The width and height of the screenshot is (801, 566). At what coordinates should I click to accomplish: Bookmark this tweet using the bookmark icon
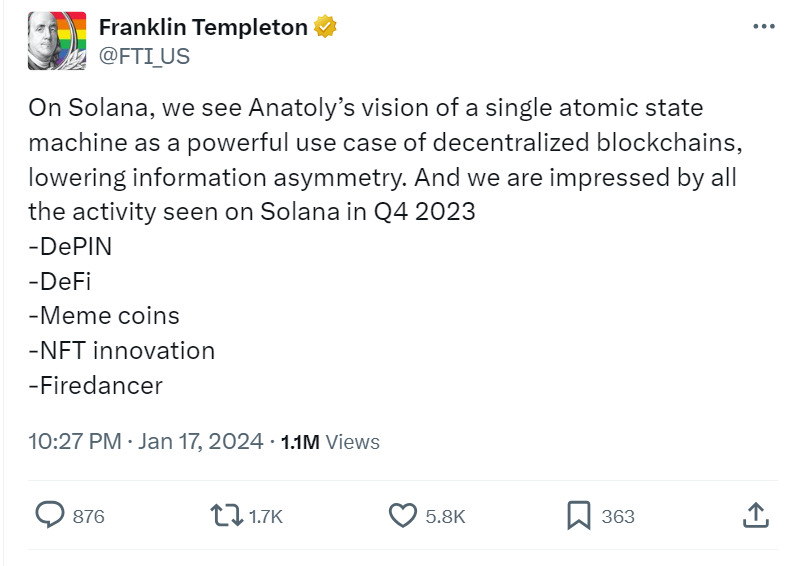tap(579, 515)
